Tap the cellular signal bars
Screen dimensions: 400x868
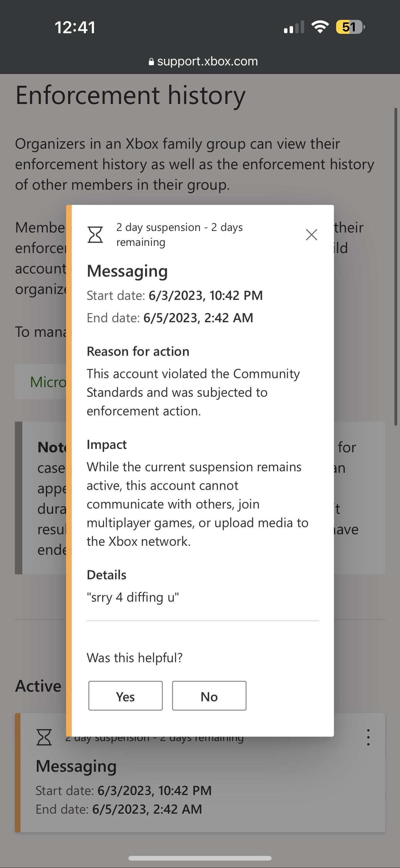tap(294, 27)
